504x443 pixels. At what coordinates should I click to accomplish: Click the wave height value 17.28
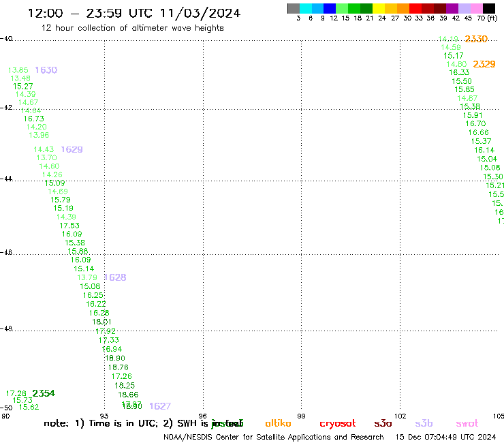[16, 394]
